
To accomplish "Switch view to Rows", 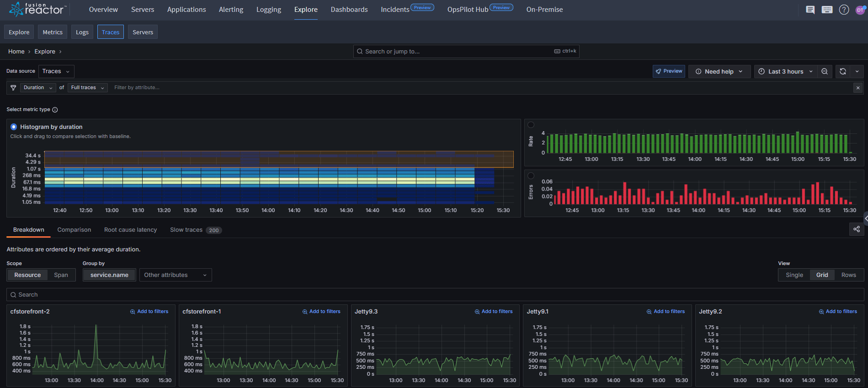I will [848, 275].
